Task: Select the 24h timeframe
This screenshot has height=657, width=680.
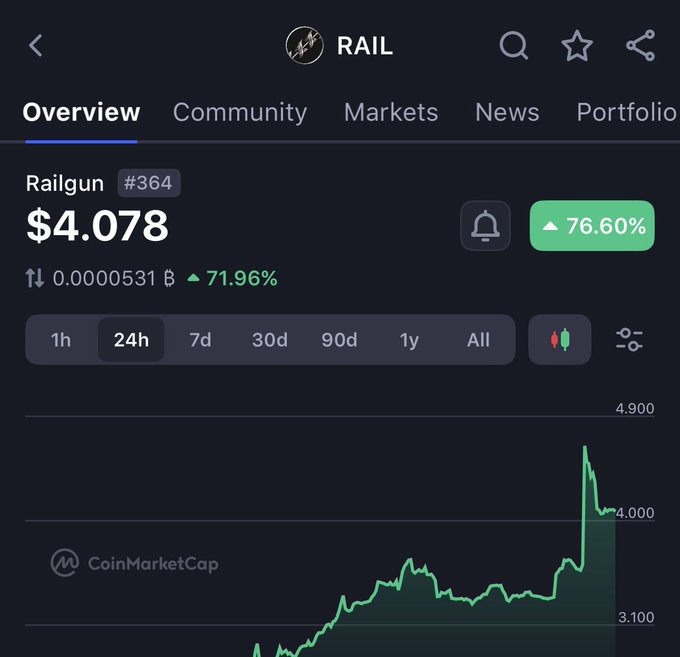Action: pyautogui.click(x=131, y=340)
